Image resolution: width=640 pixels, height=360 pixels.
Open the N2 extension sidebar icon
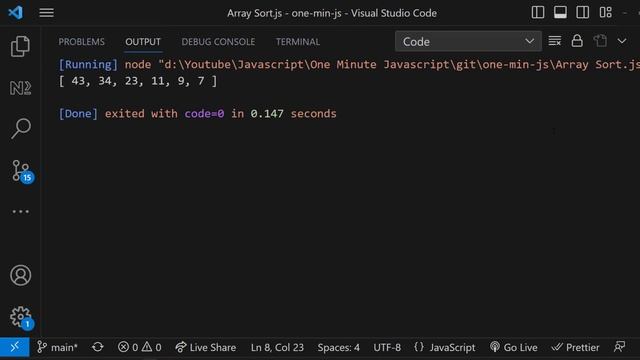coord(20,88)
